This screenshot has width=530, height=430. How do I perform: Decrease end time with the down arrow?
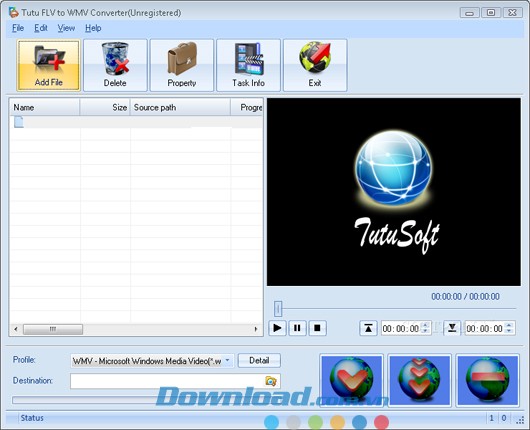pos(509,331)
